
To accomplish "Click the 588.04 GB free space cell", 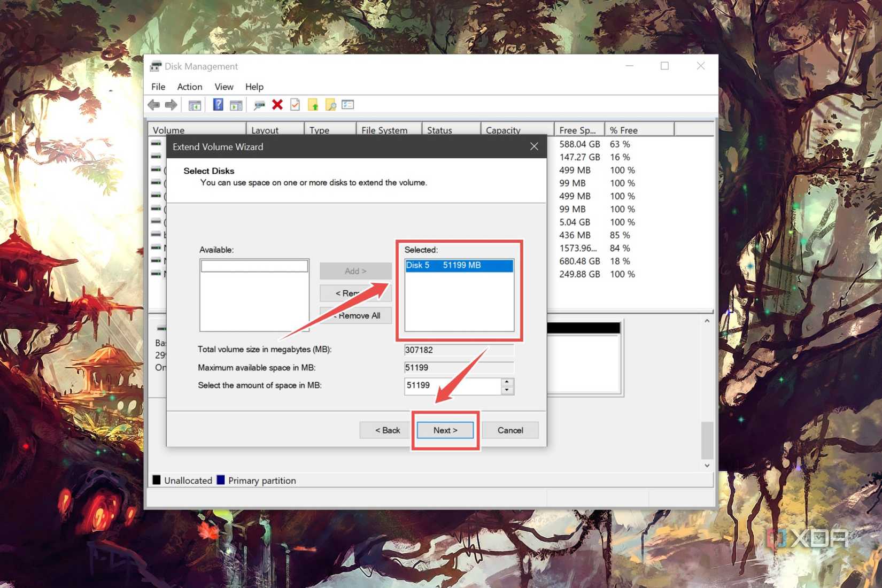I will (579, 144).
